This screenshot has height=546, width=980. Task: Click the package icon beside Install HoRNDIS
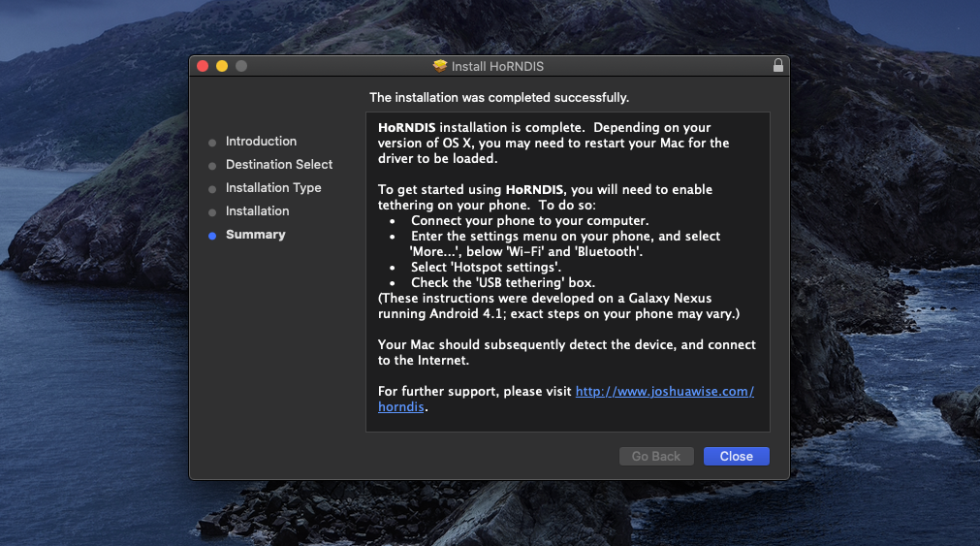pos(440,66)
